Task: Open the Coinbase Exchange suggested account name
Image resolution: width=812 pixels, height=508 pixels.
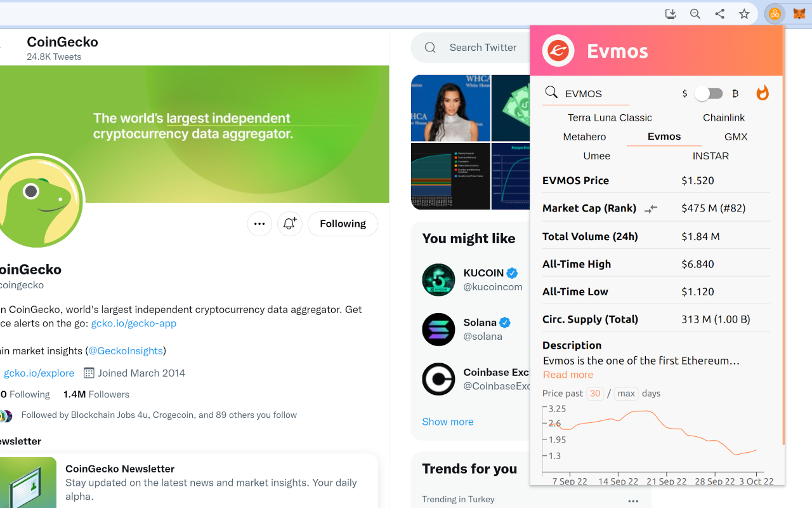Action: pos(497,372)
